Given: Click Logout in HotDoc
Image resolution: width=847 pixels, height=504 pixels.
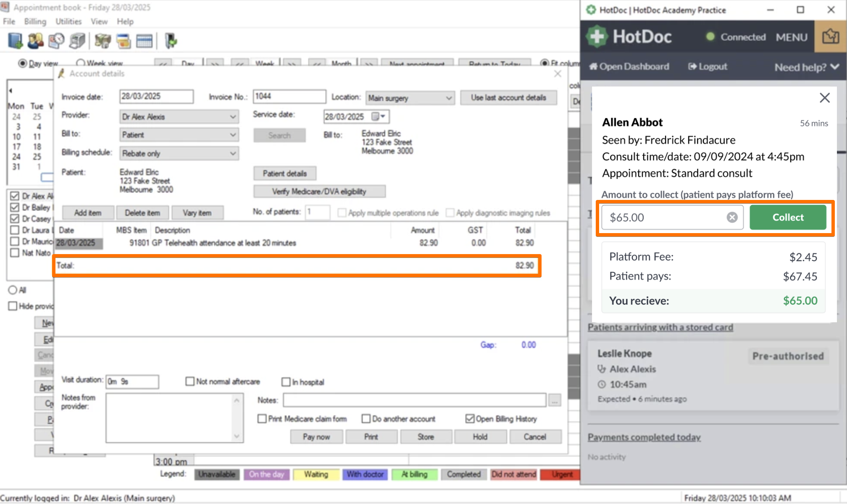Looking at the screenshot, I should pos(708,66).
